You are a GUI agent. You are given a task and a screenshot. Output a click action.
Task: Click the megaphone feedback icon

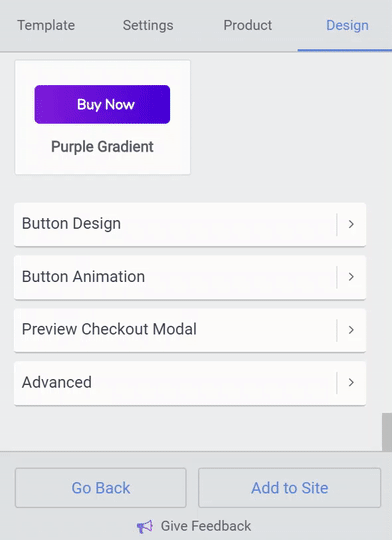point(145,526)
